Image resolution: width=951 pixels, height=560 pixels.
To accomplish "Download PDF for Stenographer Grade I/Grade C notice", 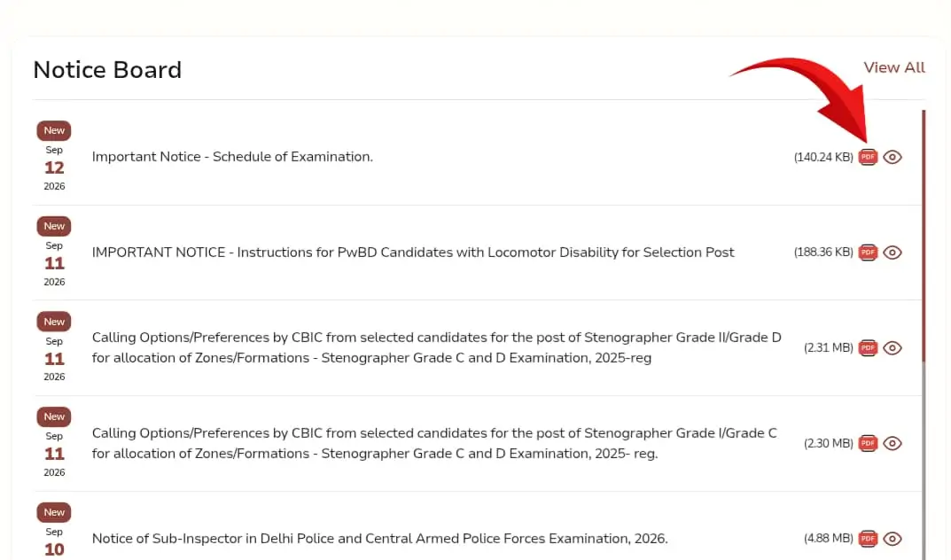I will (x=868, y=443).
